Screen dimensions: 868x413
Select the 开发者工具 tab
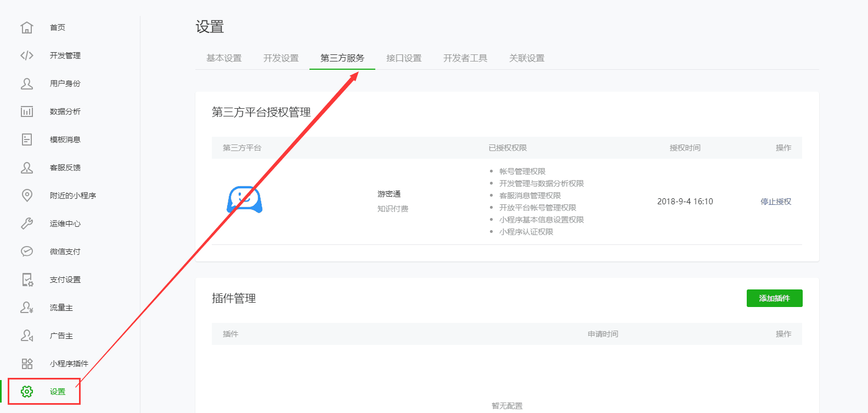pyautogui.click(x=465, y=58)
